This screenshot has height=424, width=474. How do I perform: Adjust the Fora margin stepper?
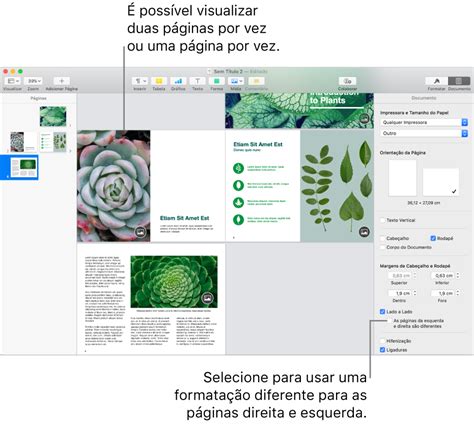pos(458,293)
